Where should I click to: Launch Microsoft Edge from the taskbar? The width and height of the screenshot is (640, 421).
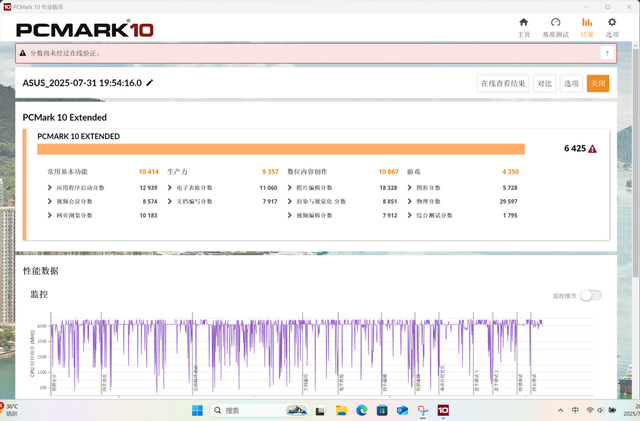point(362,410)
